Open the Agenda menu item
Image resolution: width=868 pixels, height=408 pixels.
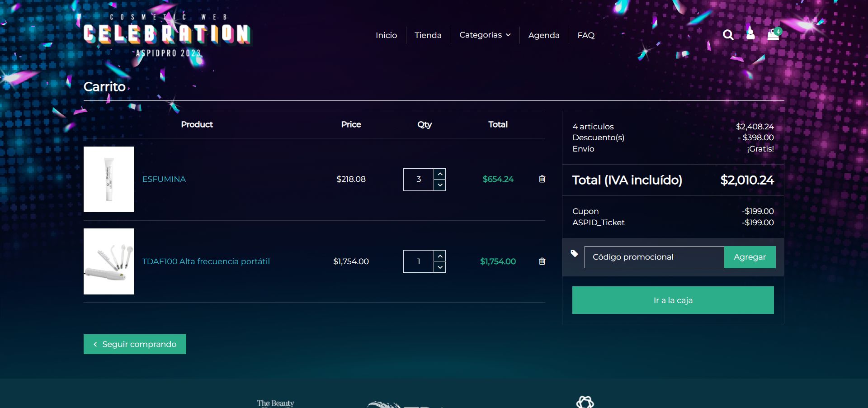coord(544,35)
